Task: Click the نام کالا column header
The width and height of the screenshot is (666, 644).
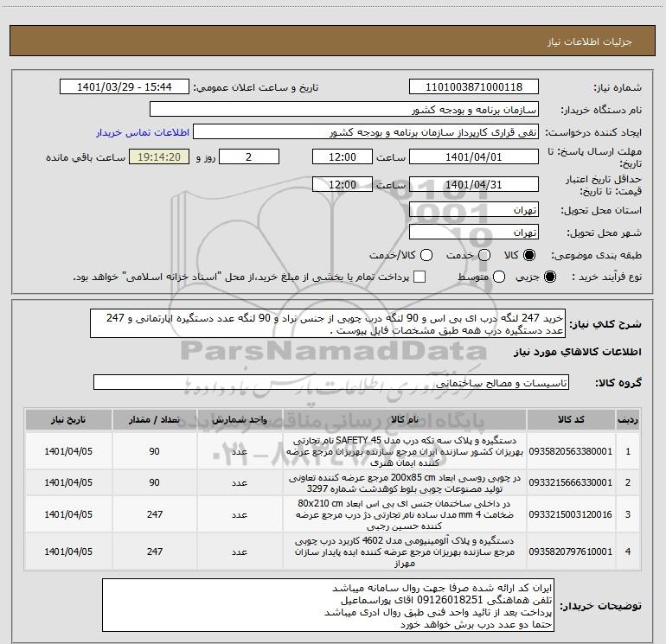Action: coord(405,420)
